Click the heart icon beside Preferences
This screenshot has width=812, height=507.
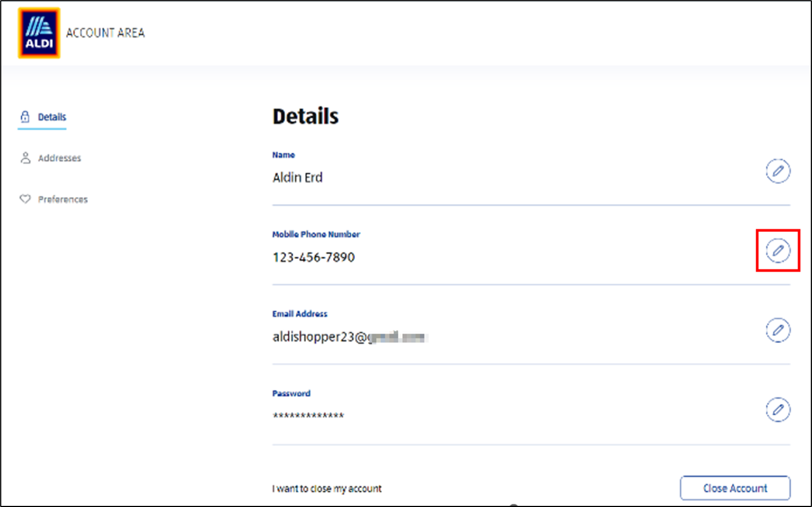[x=25, y=199]
